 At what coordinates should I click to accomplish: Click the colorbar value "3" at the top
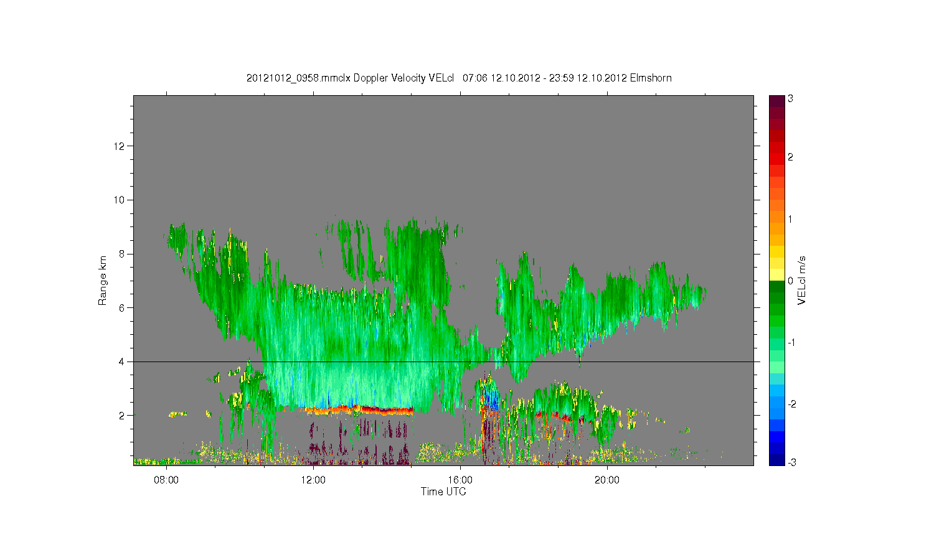pyautogui.click(x=790, y=99)
